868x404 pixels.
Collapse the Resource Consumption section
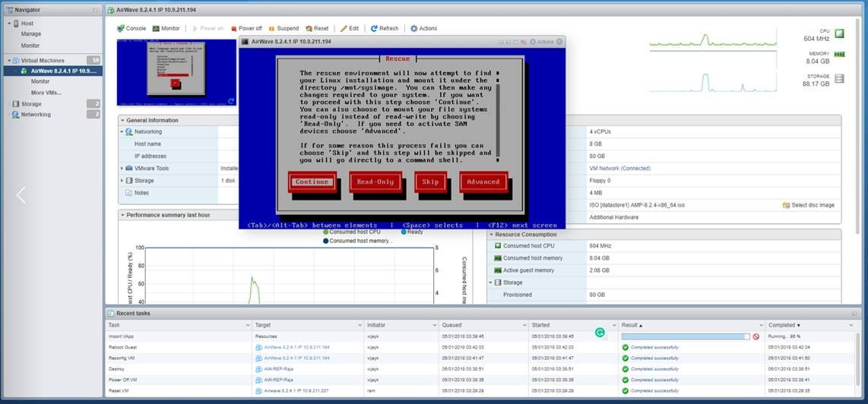tap(491, 235)
